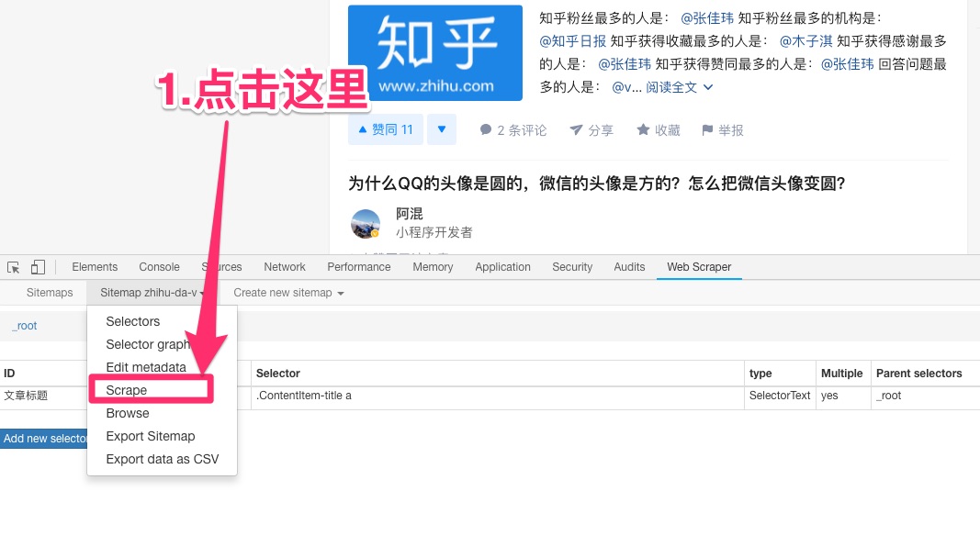Upvote with the 赞同 11 button
Screen dimensions: 980x547
tap(385, 129)
